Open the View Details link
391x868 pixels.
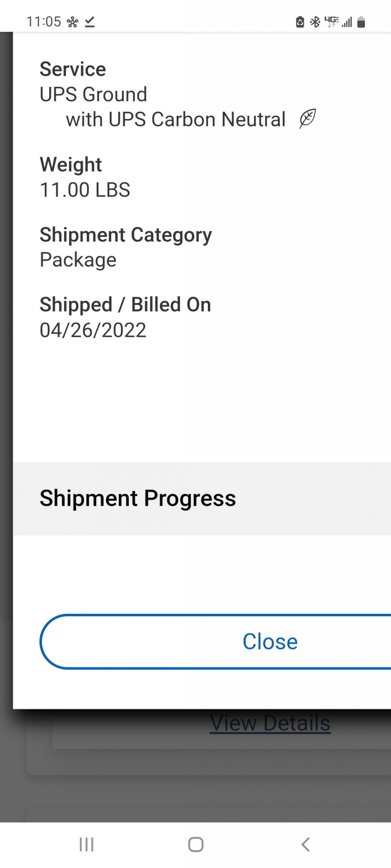[270, 723]
